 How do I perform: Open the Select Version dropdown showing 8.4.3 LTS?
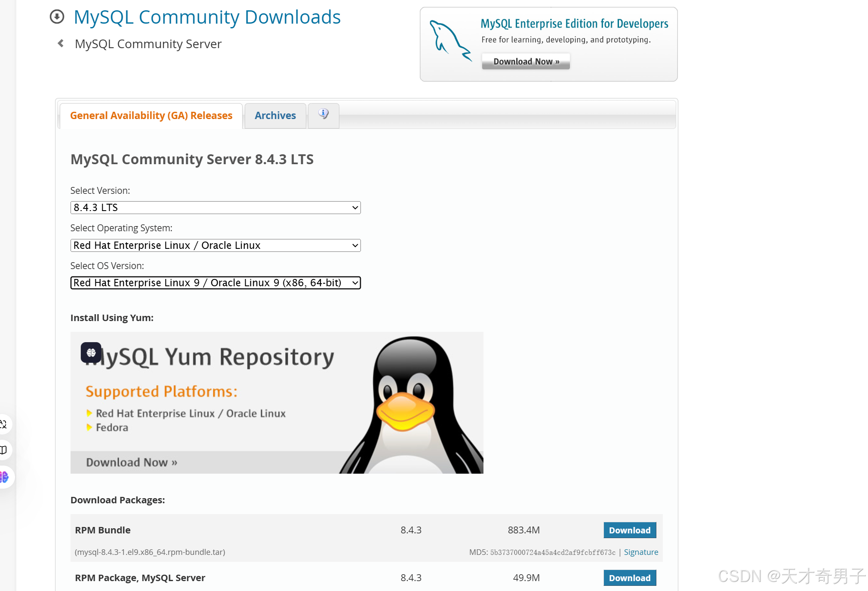[215, 208]
